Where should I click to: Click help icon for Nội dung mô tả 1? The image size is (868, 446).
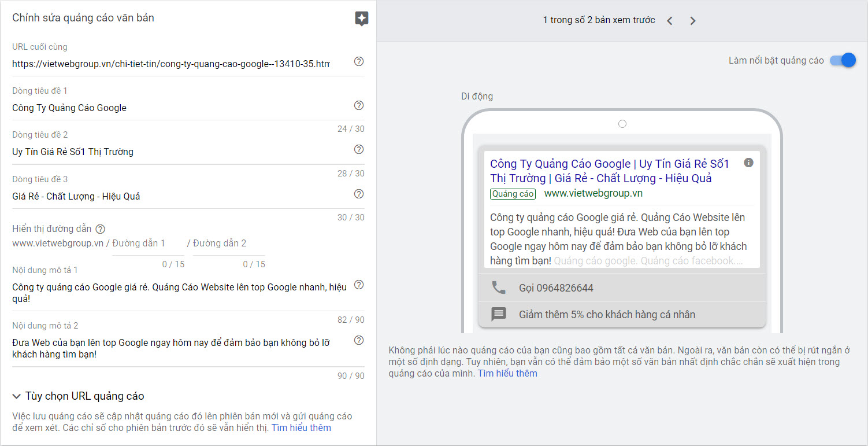pos(359,285)
